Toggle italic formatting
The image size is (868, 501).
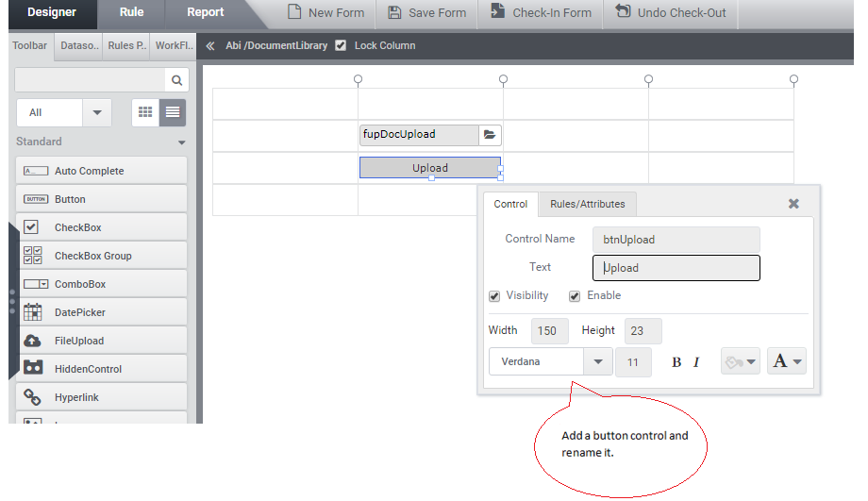pos(696,362)
